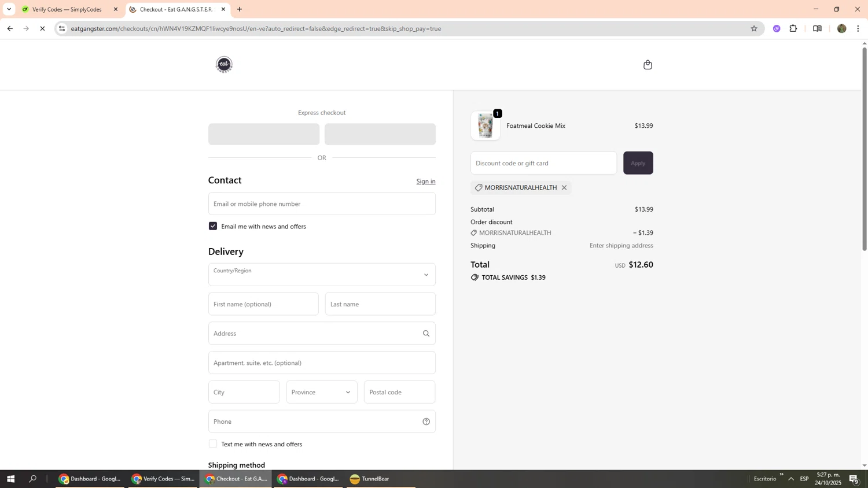Open first Dashboard Google Chrome taskbar window
Screen dimensions: 868x488
point(90,479)
